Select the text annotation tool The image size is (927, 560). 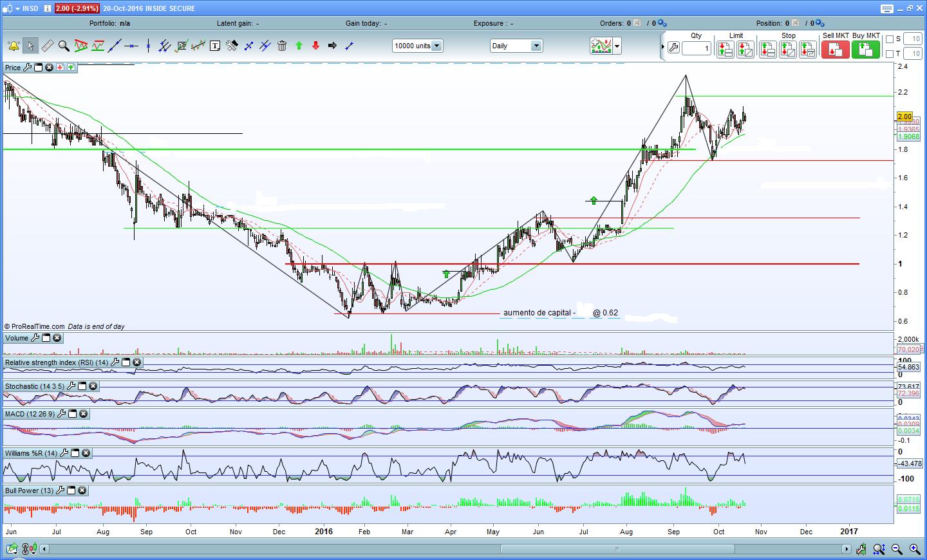tap(215, 46)
